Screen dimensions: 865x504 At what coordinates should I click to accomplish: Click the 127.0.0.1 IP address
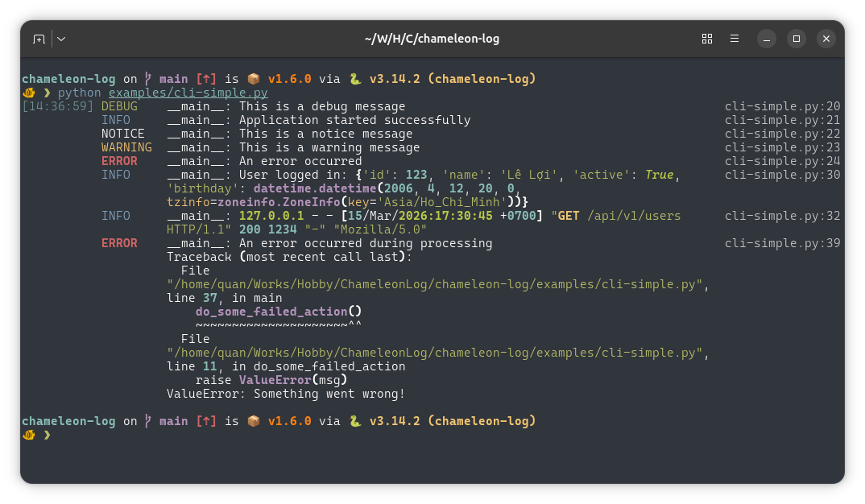point(271,216)
